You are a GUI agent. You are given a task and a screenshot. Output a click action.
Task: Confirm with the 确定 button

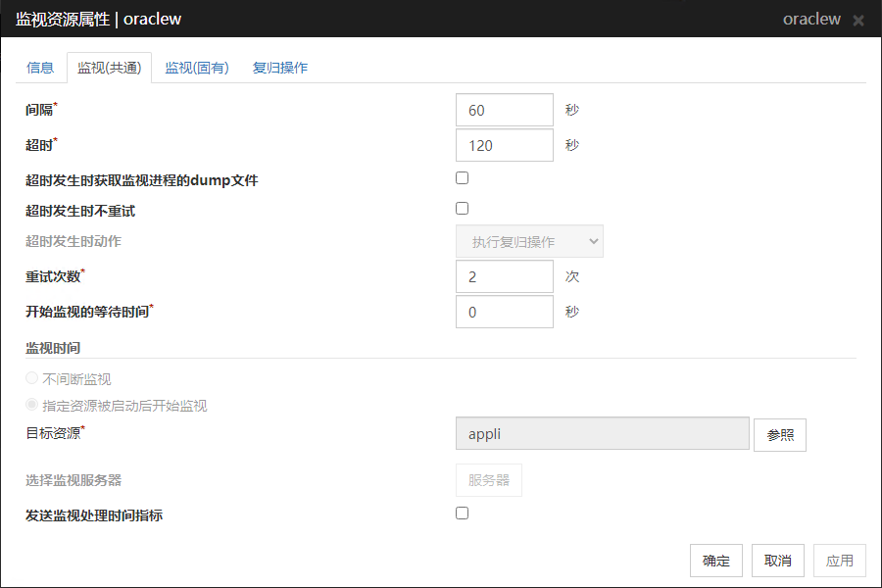pos(715,561)
